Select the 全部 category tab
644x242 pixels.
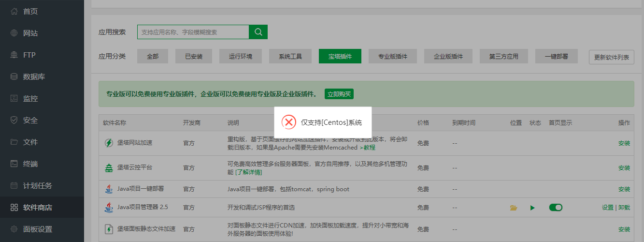[153, 56]
